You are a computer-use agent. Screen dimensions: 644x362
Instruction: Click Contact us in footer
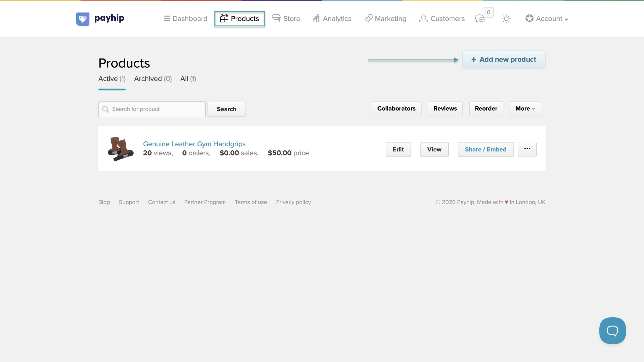click(162, 202)
